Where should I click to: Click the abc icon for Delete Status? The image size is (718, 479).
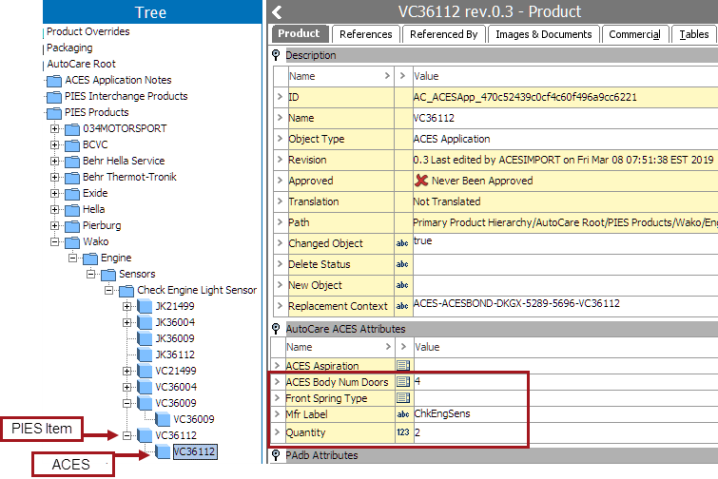(402, 264)
